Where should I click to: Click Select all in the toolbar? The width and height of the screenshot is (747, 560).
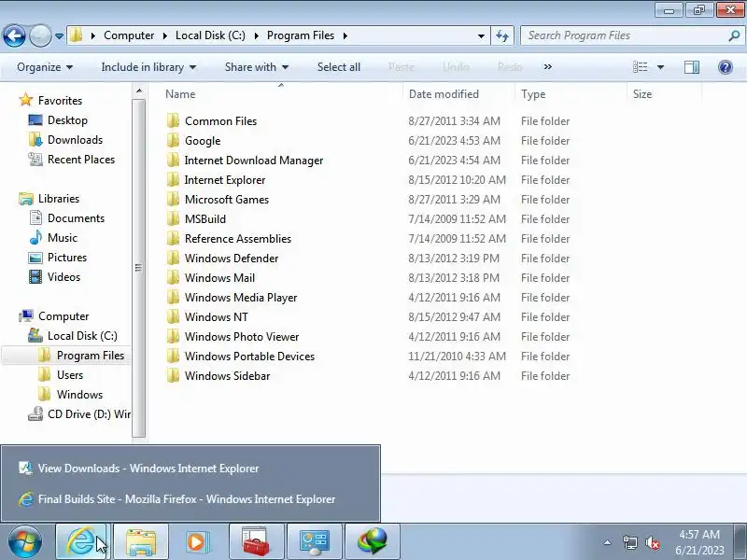339,67
